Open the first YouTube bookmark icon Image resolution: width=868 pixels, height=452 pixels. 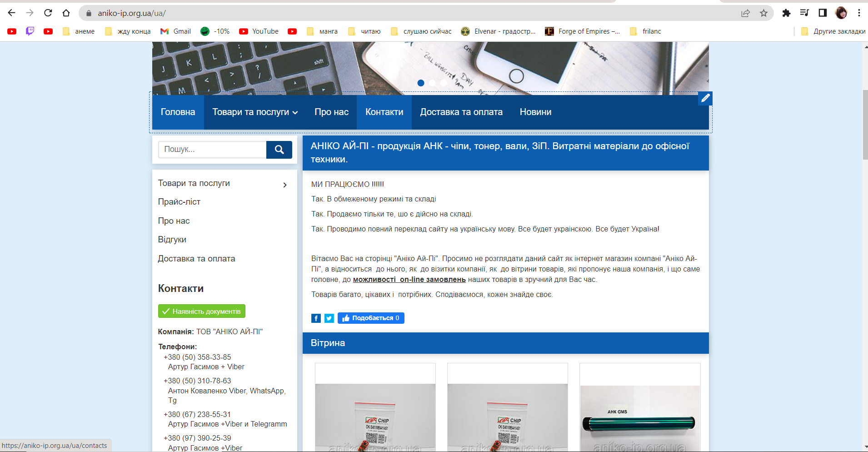[x=12, y=31]
